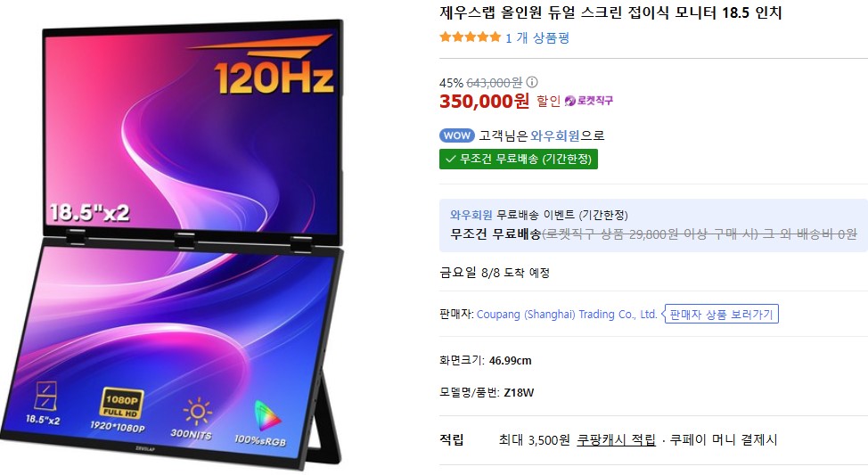Click the 금요일 8/8 도착 예정 delivery text
Screen dimensions: 868x475
coord(495,273)
